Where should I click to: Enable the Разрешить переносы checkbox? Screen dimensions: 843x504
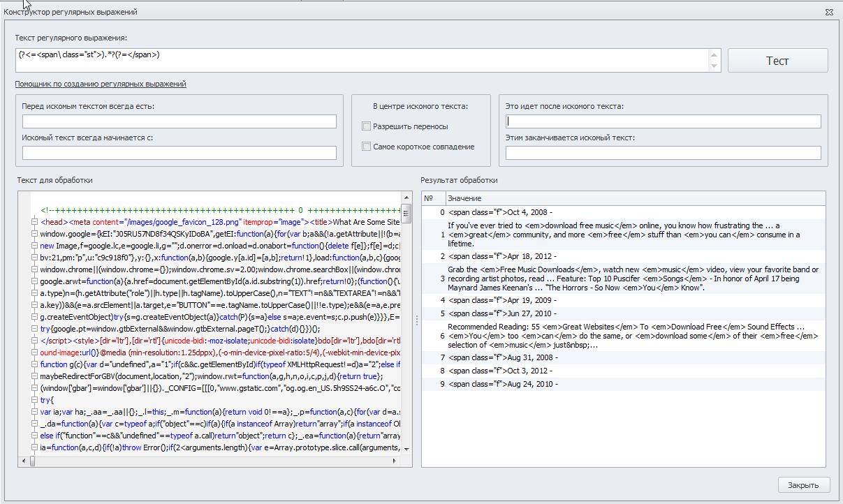coord(367,126)
